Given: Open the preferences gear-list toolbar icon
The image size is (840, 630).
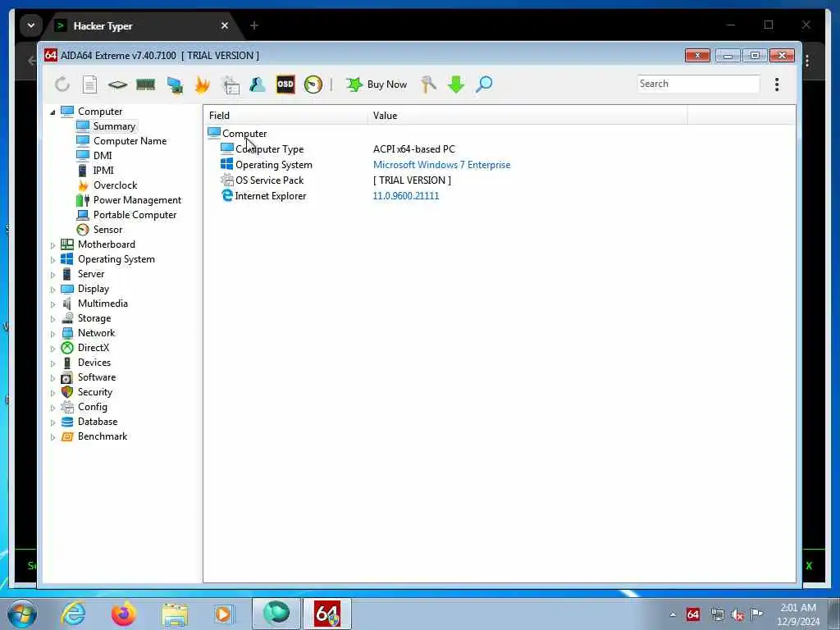Looking at the screenshot, I should click(x=231, y=84).
